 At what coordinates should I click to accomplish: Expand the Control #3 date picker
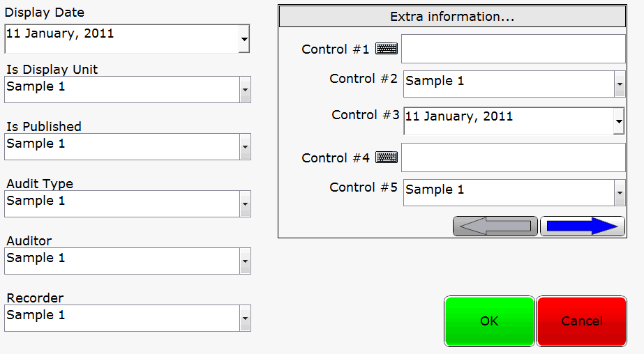click(x=619, y=121)
